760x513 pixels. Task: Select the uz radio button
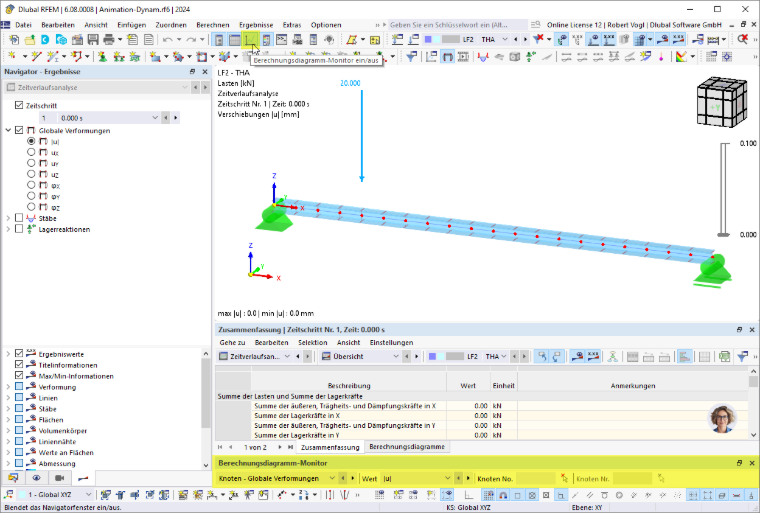(x=31, y=174)
